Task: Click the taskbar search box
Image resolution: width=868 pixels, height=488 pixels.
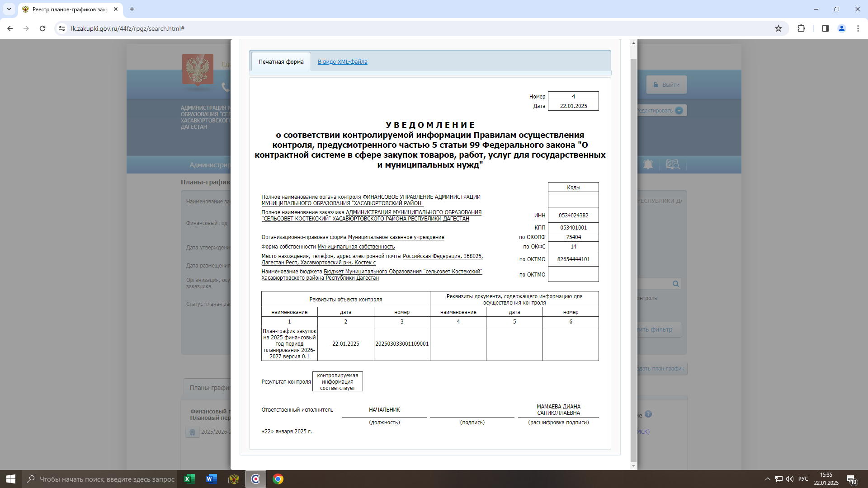Action: coord(100,479)
